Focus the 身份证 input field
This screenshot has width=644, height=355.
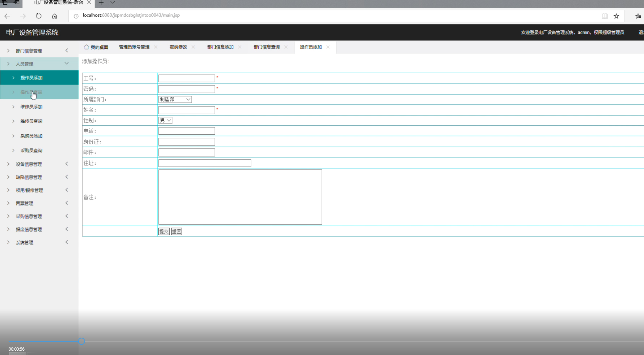click(187, 142)
